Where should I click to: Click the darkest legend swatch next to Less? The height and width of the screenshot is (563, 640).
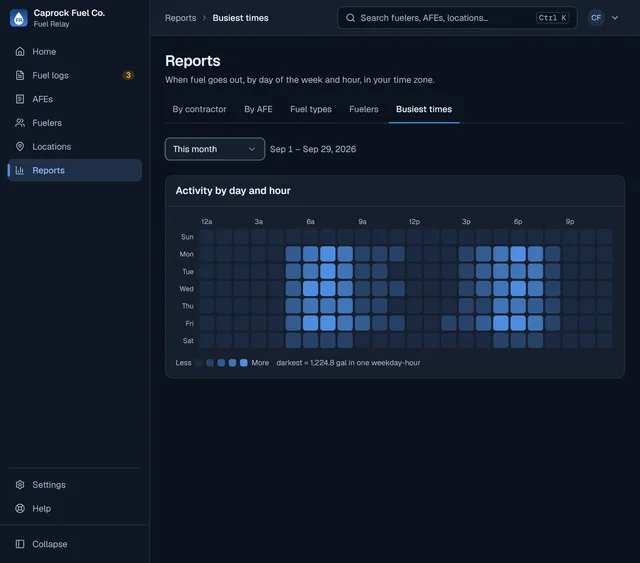(198, 363)
